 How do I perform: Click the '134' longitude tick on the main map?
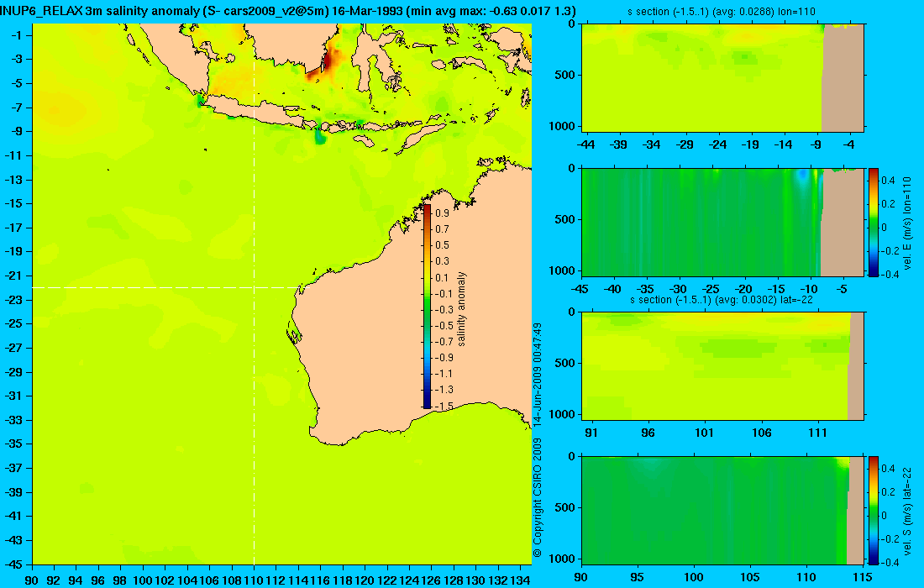(x=520, y=580)
